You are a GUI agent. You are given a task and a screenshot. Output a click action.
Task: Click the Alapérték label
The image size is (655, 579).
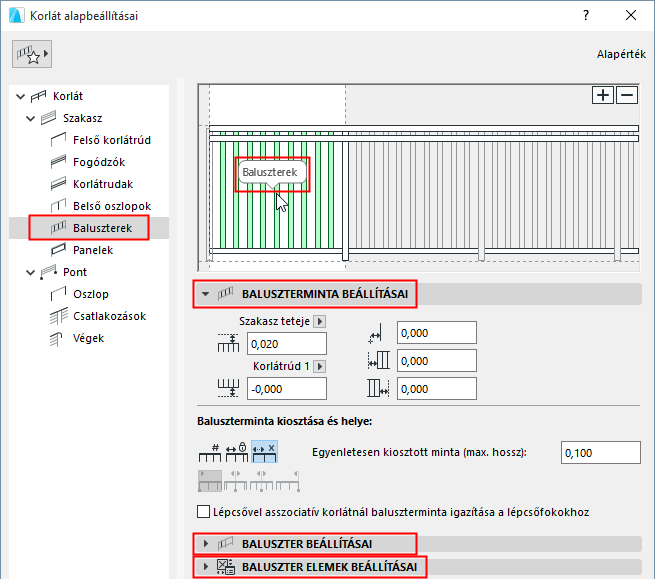click(621, 54)
